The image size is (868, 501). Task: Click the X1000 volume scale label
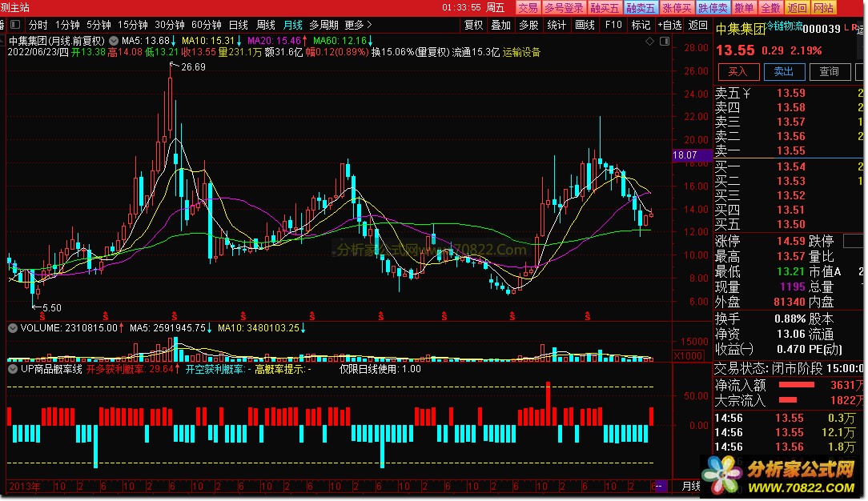(688, 355)
